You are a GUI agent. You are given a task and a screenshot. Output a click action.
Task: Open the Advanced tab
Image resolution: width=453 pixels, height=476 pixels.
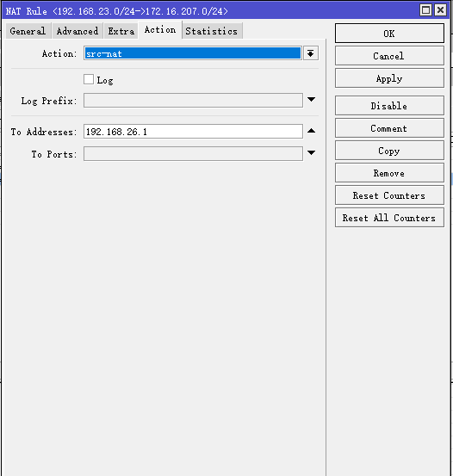(x=78, y=31)
